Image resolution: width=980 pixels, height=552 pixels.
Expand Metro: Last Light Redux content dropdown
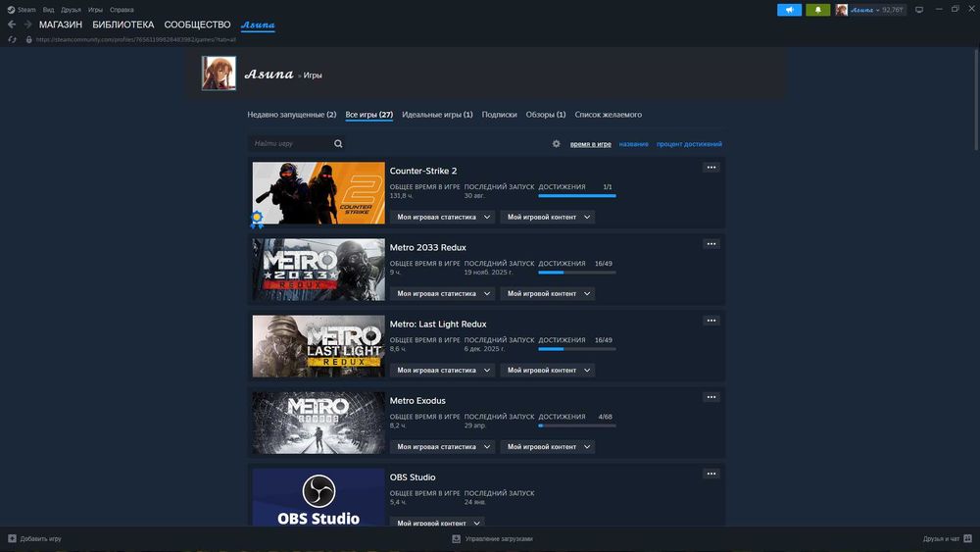(x=548, y=370)
